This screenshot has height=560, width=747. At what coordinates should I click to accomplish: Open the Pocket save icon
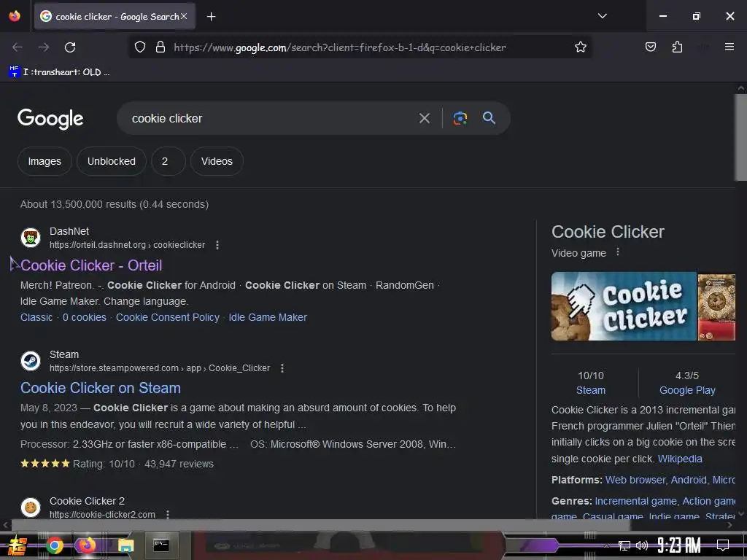click(650, 47)
